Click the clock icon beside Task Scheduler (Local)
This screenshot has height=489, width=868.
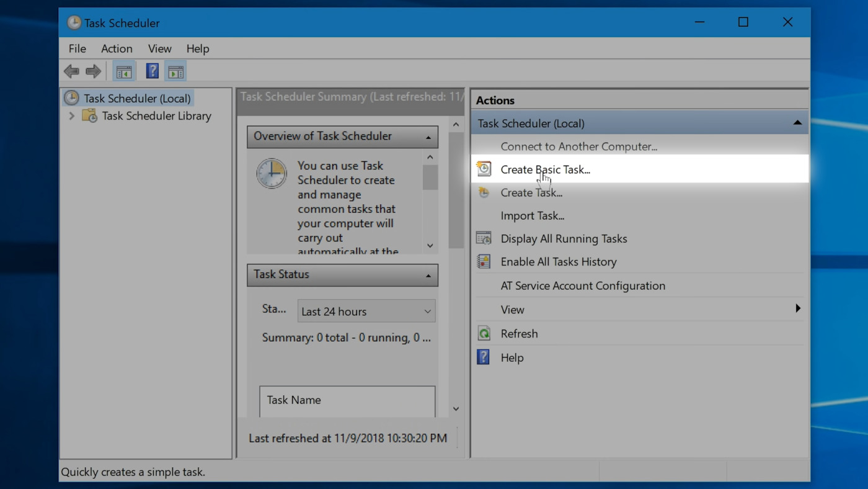pos(72,98)
